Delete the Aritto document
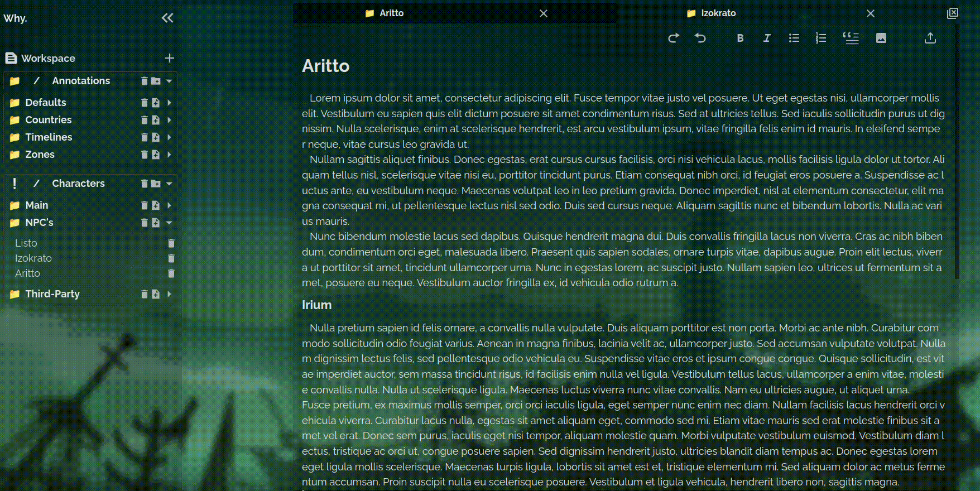The height and width of the screenshot is (491, 980). tap(171, 273)
